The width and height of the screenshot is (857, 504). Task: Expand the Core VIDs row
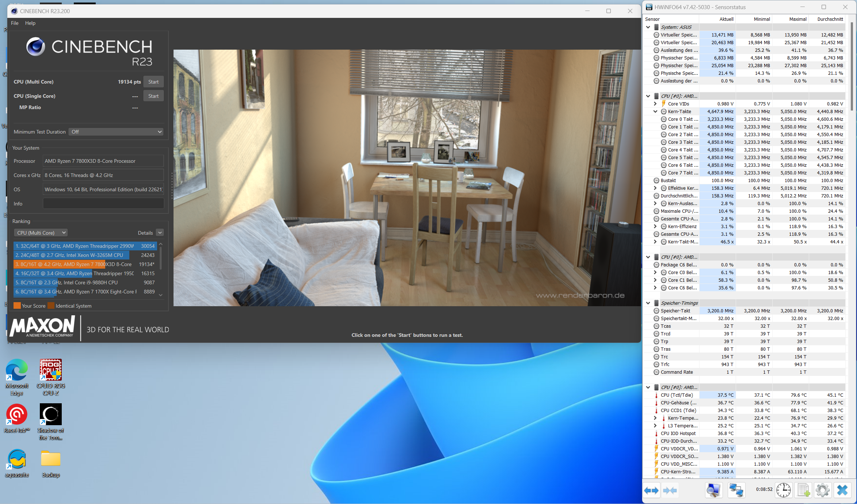click(x=655, y=104)
